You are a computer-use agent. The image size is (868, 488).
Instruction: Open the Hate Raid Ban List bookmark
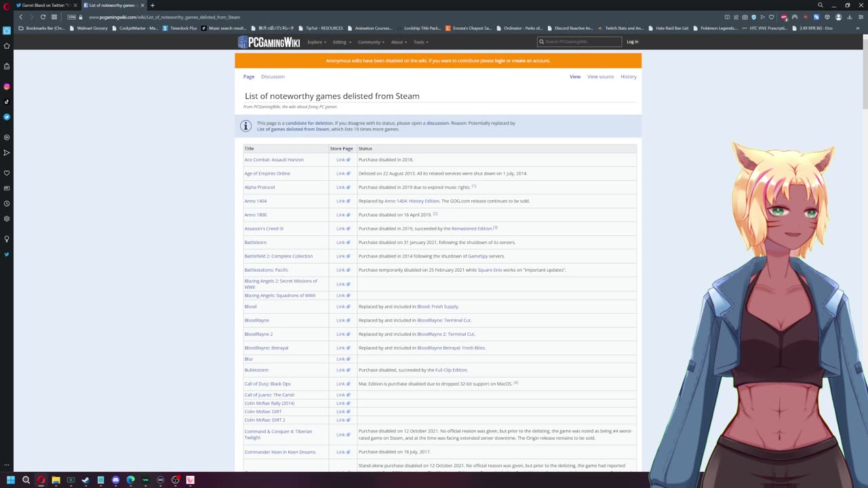click(x=668, y=28)
